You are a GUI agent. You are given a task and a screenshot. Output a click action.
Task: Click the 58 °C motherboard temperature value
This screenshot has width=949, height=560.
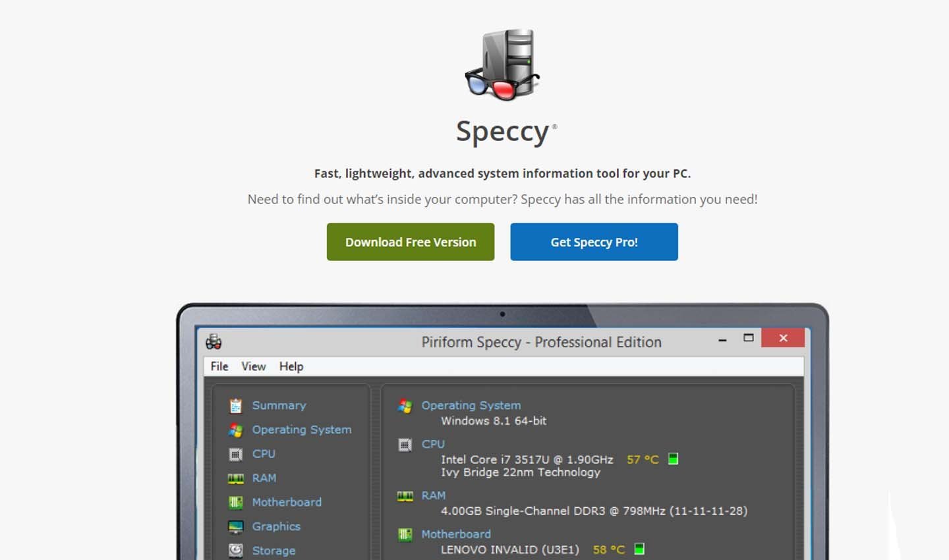608,549
